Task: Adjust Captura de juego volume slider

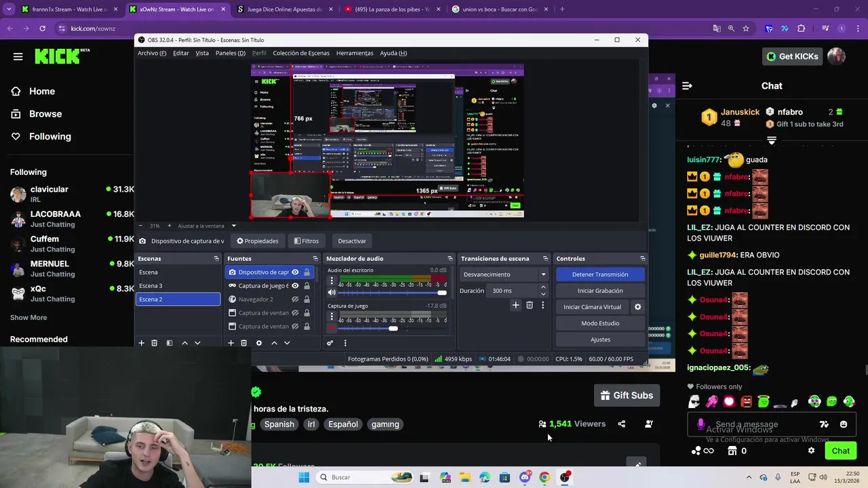Action: [393, 328]
